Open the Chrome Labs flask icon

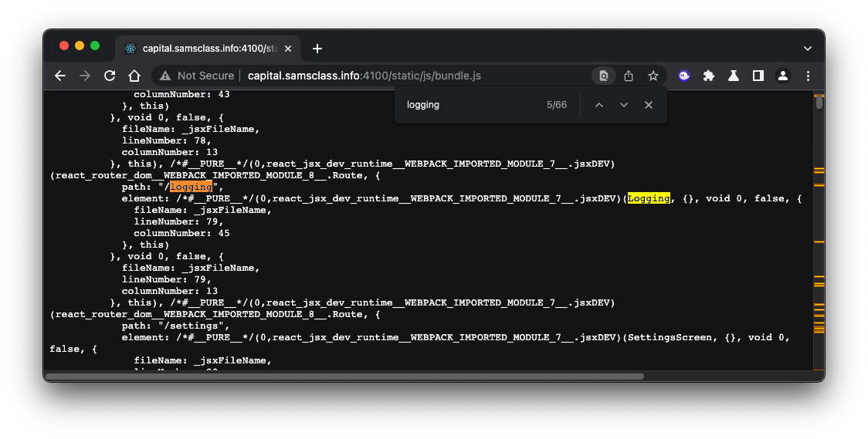(x=734, y=76)
